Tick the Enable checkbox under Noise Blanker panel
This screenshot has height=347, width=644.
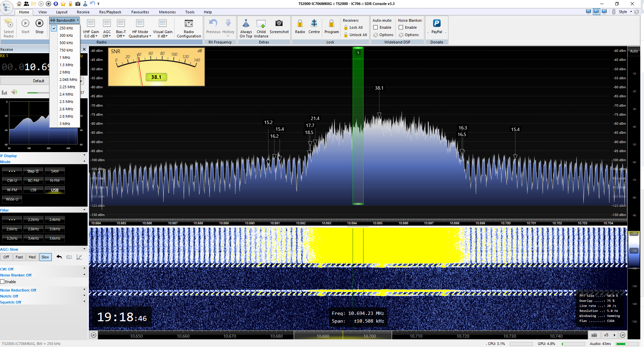[x=2, y=282]
